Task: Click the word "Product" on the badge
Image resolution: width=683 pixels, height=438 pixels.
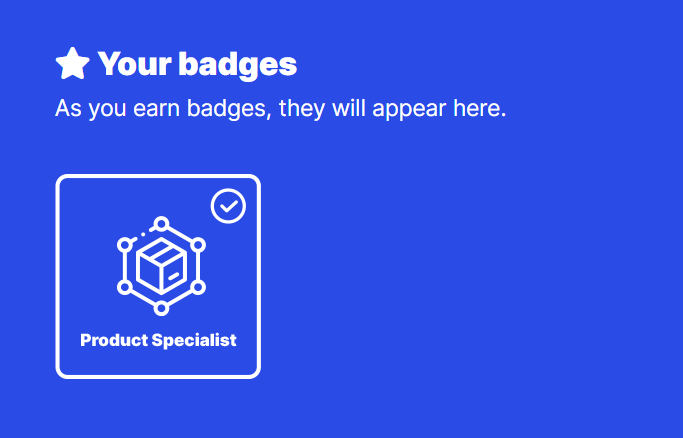Action: coord(115,340)
